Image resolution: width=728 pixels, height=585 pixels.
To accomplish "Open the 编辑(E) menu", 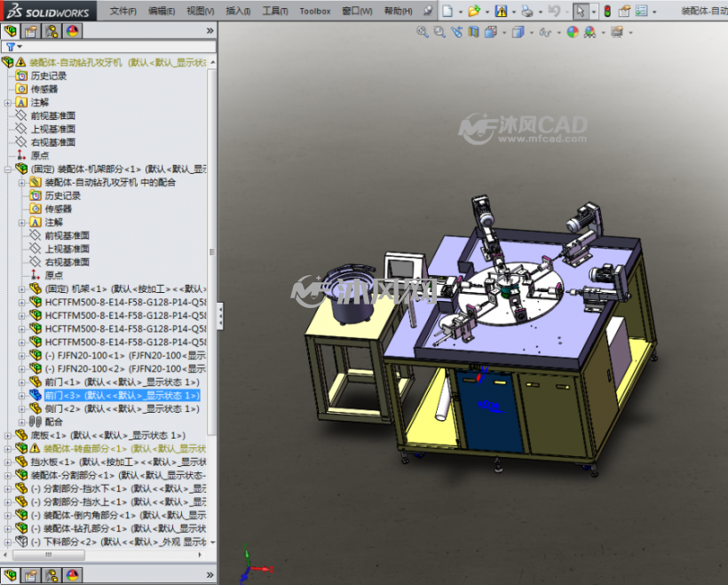I will click(162, 11).
